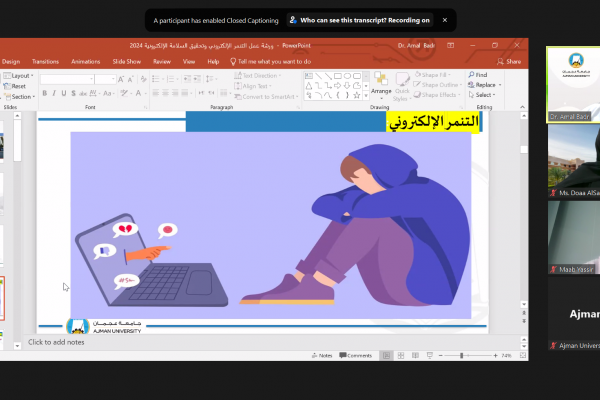Viewport: 600px width, 400px height.
Task: Open the Design tab
Action: 11,62
